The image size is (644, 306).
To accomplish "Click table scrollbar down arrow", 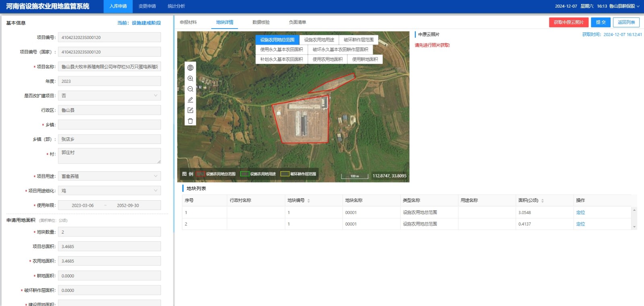I will point(634,227).
